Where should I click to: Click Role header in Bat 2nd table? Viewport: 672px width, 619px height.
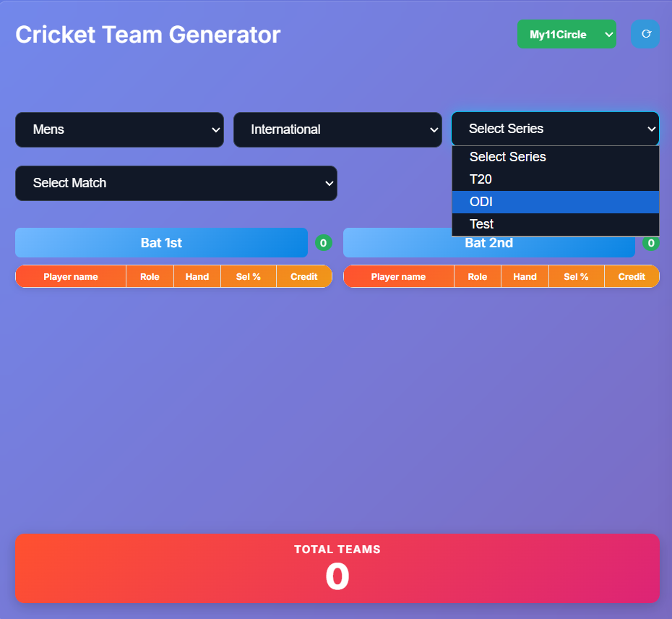click(x=478, y=277)
